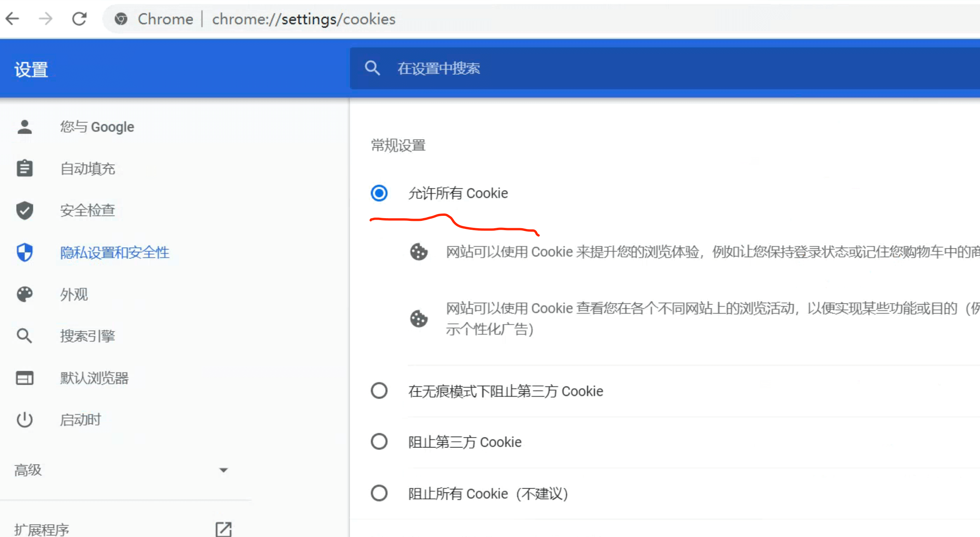Click the person icon for 您与 Google
Viewport: 980px width, 537px height.
click(25, 127)
